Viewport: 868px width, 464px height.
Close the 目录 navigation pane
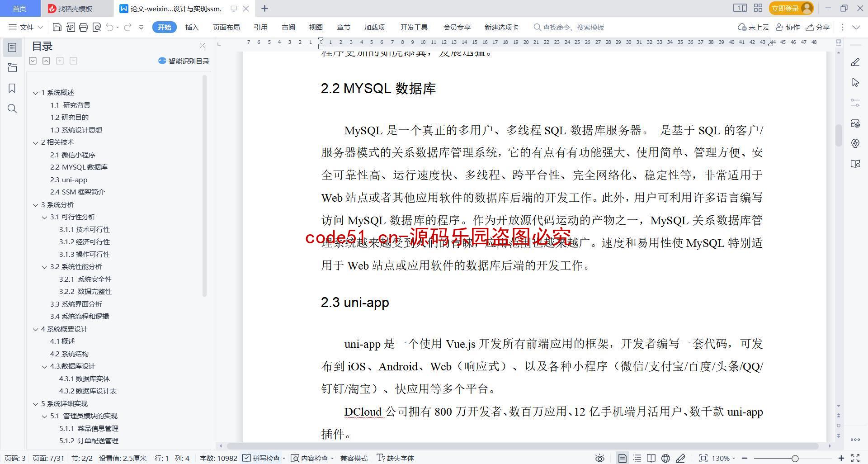point(203,46)
